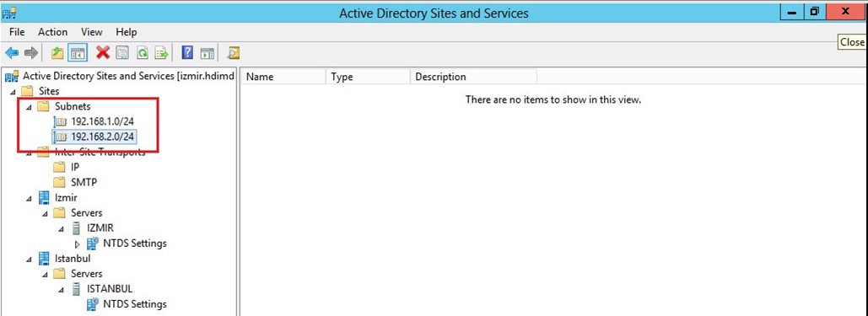
Task: Sort by the Description column header
Action: 473,77
